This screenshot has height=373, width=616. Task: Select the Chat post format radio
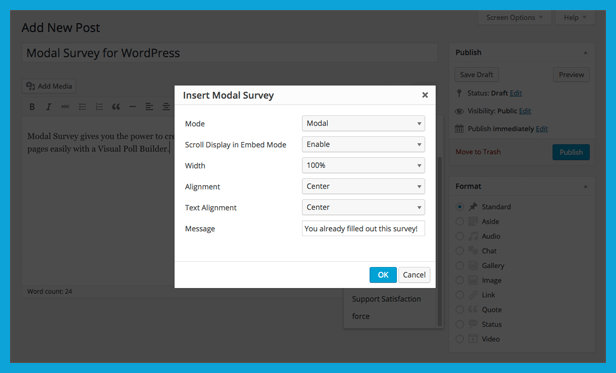(x=459, y=251)
